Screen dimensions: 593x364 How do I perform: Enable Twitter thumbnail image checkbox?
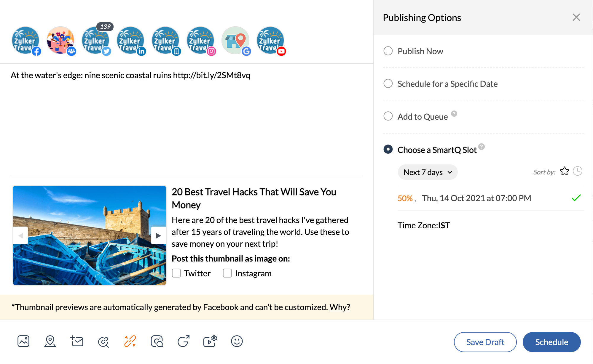point(176,273)
